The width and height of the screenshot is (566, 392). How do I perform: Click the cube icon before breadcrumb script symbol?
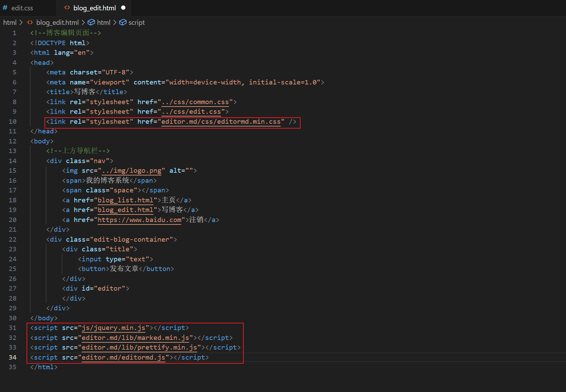pyautogui.click(x=123, y=22)
